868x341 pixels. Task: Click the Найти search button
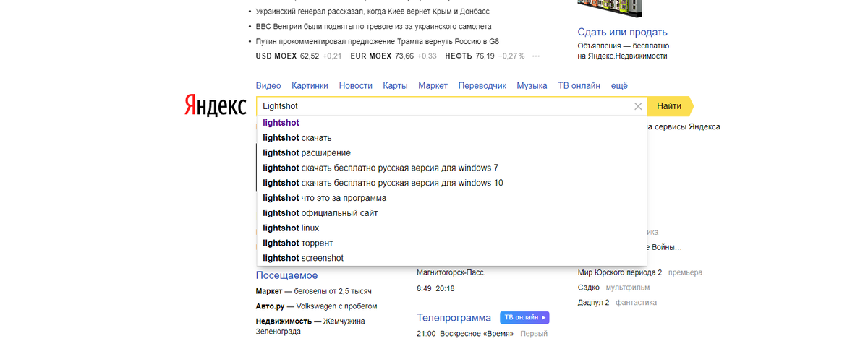pyautogui.click(x=670, y=106)
